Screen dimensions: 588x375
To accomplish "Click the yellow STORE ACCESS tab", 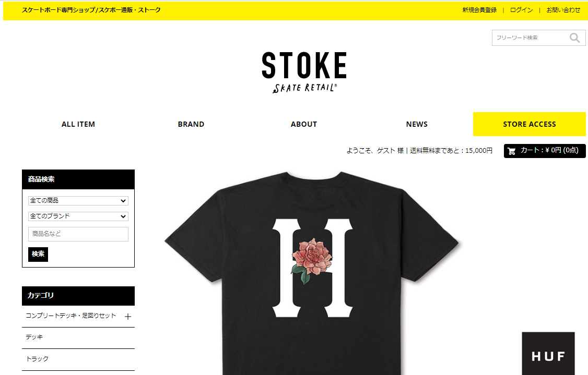I will click(530, 124).
